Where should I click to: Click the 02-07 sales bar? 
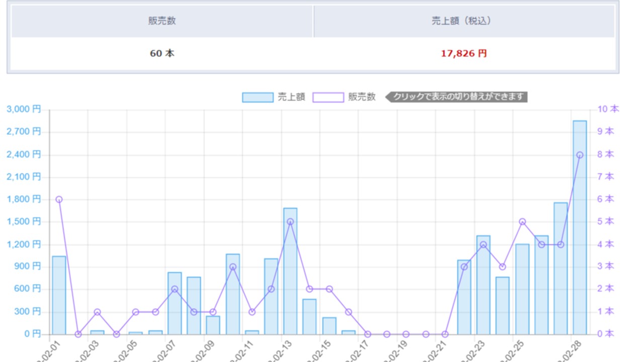pyautogui.click(x=175, y=303)
